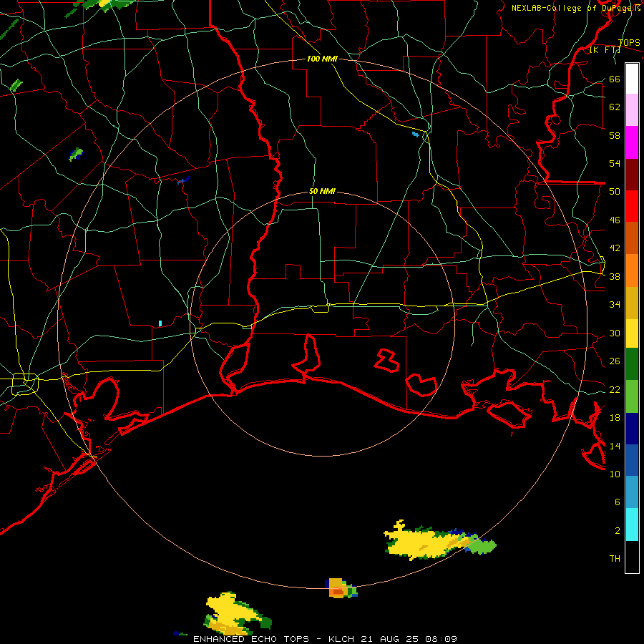Click the "58" legend value

point(615,135)
